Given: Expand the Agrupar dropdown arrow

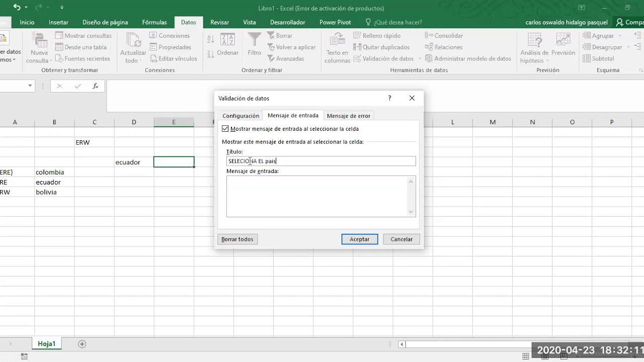Looking at the screenshot, I should coord(620,36).
